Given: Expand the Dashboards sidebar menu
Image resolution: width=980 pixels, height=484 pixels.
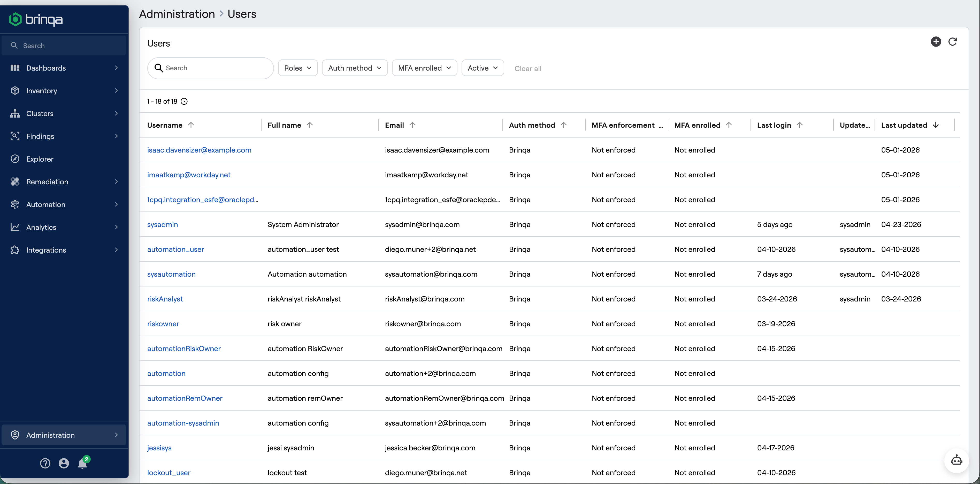Looking at the screenshot, I should click(x=64, y=68).
